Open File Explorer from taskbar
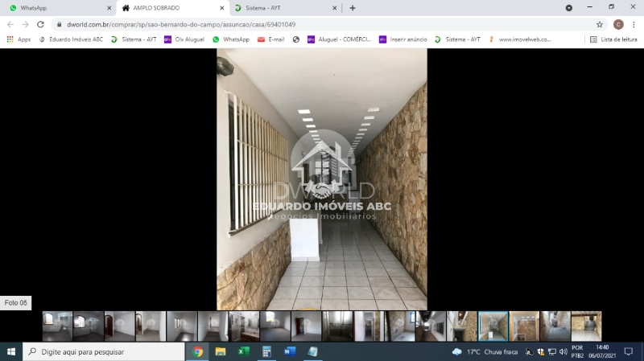 [221, 351]
